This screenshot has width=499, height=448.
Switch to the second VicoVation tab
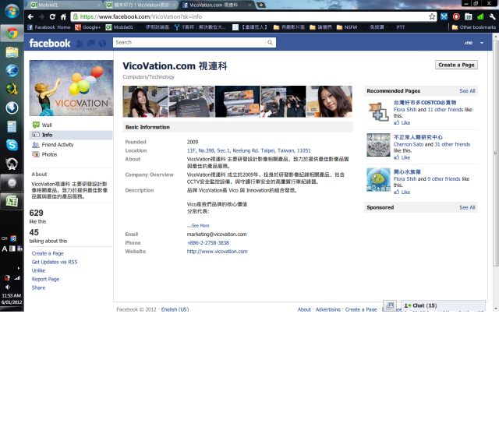pyautogui.click(x=141, y=5)
